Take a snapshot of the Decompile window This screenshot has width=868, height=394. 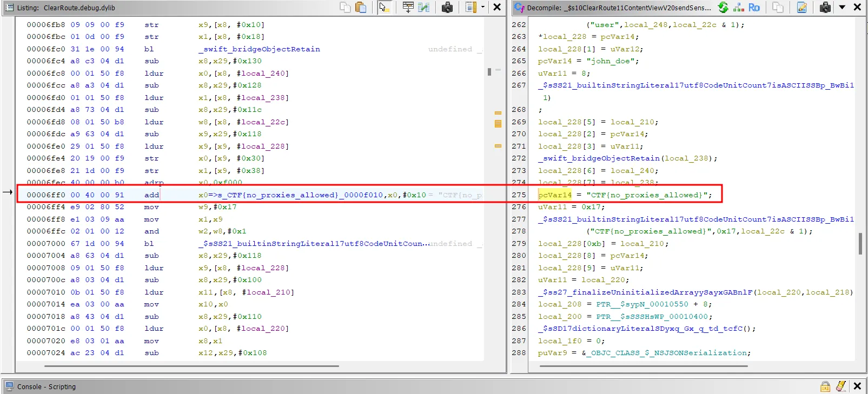[825, 7]
